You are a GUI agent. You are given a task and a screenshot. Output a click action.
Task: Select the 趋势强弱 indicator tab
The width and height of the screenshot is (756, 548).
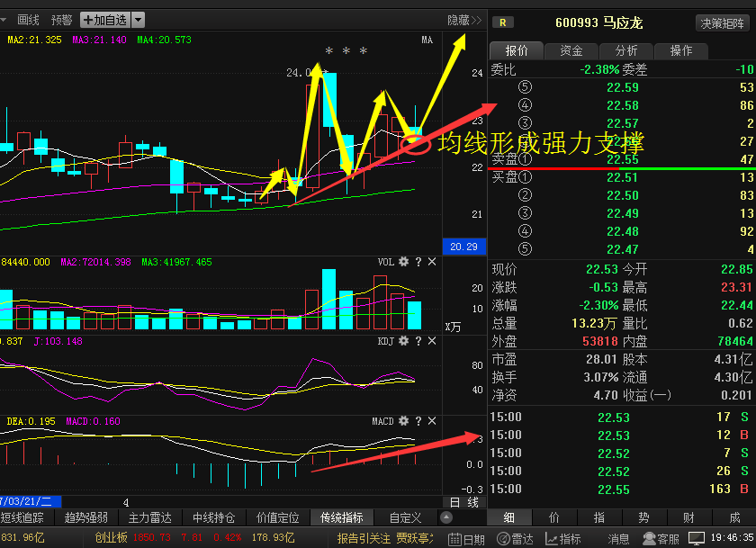[86, 517]
